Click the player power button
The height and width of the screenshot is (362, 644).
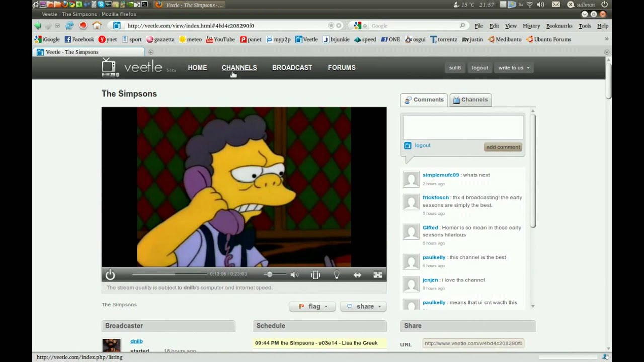[110, 275]
